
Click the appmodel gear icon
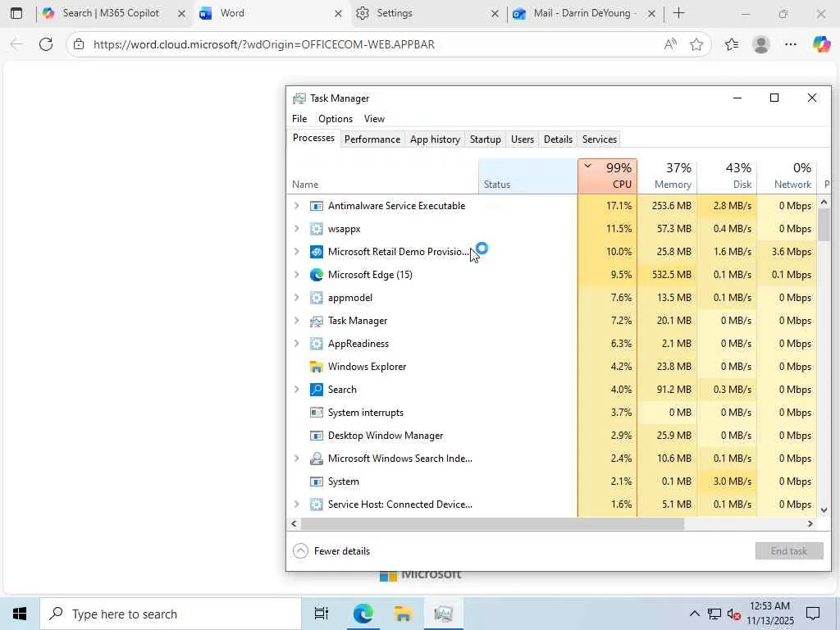pyautogui.click(x=317, y=298)
